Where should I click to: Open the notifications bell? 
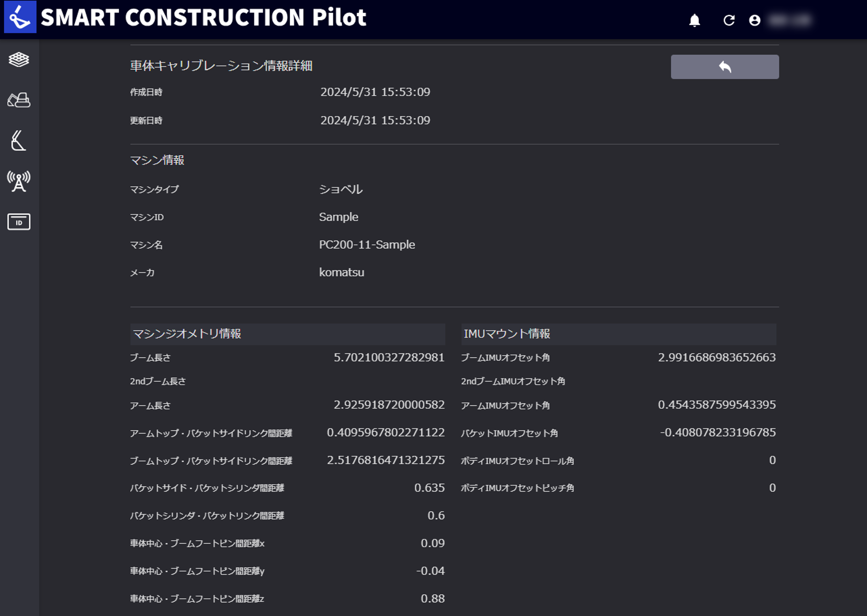694,20
